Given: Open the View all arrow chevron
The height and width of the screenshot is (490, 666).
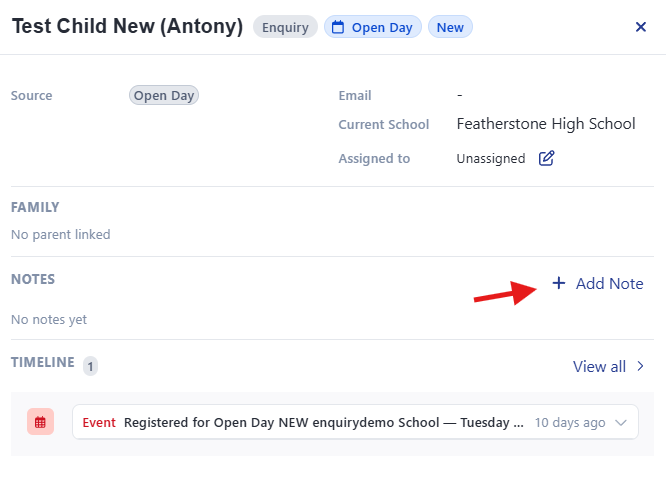Looking at the screenshot, I should pos(641,366).
